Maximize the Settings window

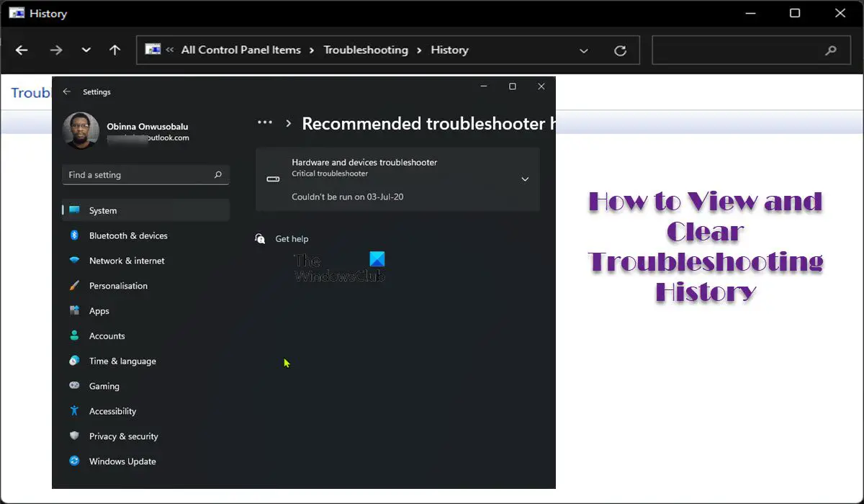513,86
